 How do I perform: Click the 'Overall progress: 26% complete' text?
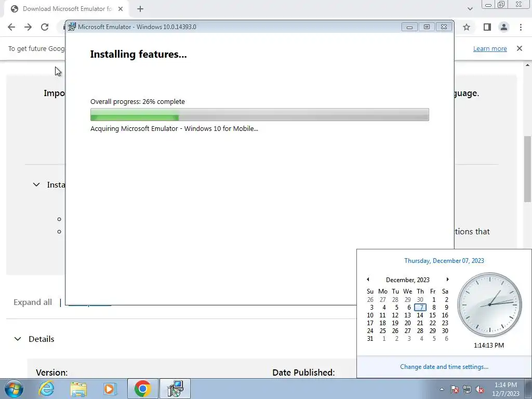(x=137, y=101)
